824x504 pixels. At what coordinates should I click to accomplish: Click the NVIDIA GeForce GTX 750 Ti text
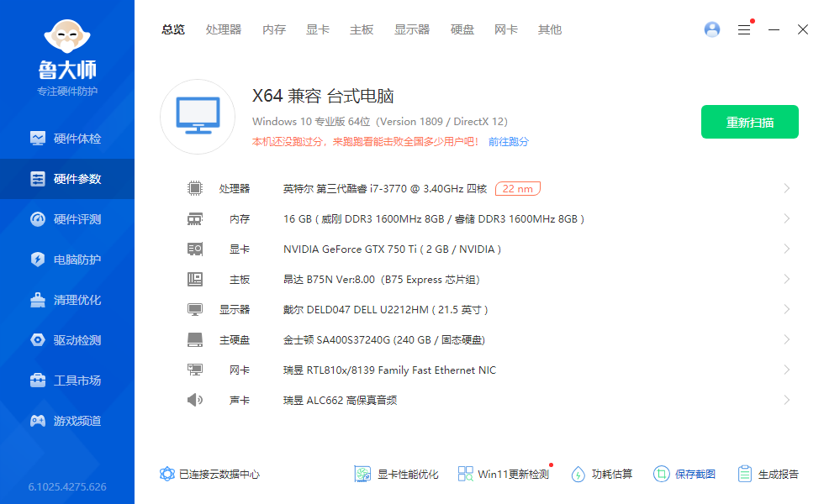pos(392,249)
